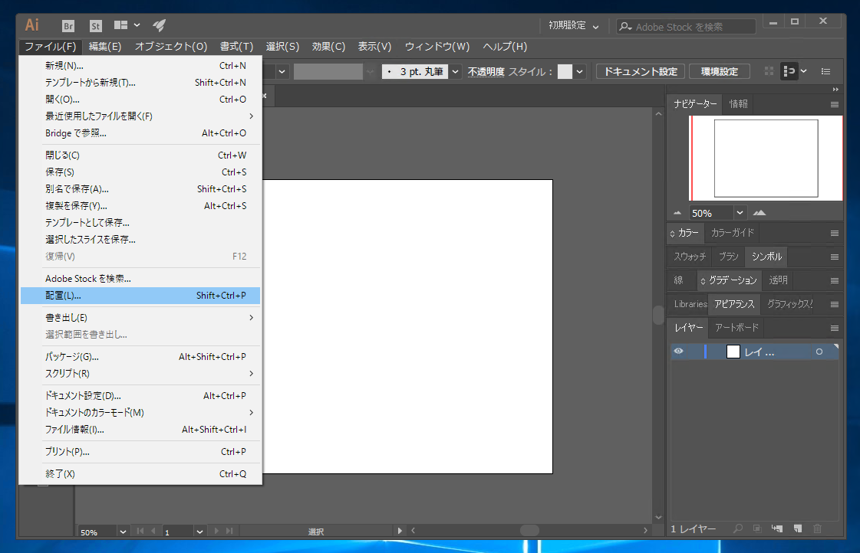Click the 不透明度 link in control bar
The width and height of the screenshot is (860, 553).
[x=486, y=71]
